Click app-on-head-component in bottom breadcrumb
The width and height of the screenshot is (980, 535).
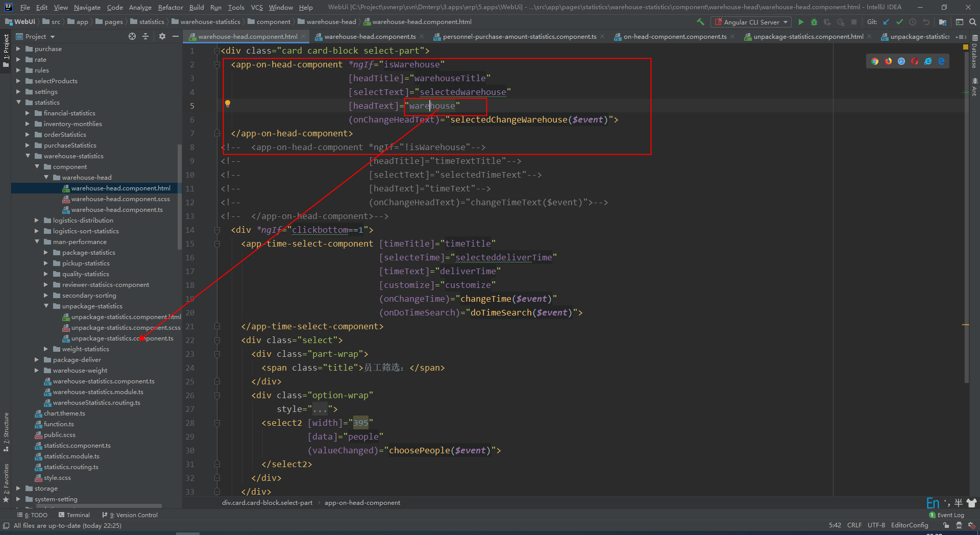pyautogui.click(x=362, y=503)
